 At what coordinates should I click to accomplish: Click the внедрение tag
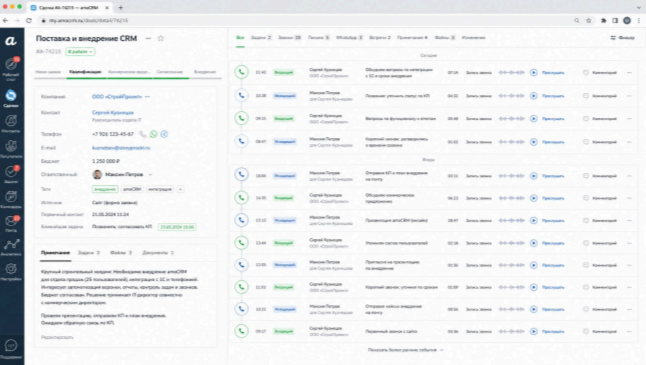pyautogui.click(x=105, y=189)
